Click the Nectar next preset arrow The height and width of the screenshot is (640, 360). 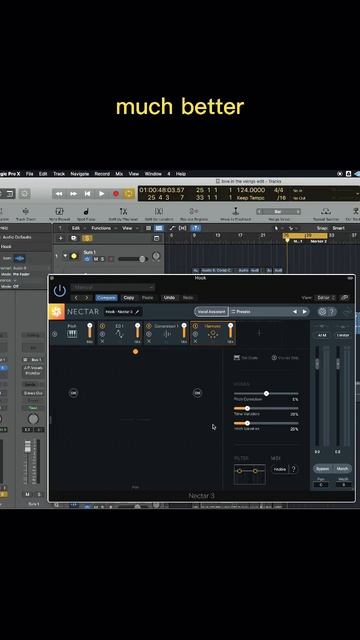pos(304,312)
